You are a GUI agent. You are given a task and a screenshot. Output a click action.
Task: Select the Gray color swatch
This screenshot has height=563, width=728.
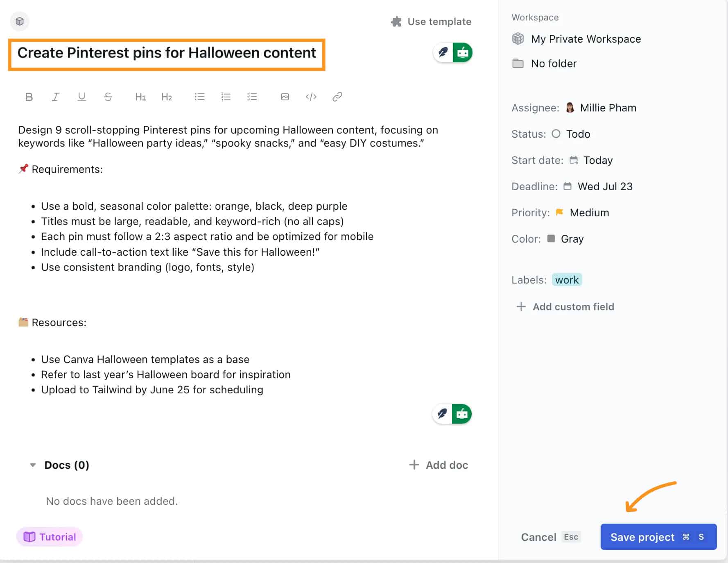tap(551, 238)
